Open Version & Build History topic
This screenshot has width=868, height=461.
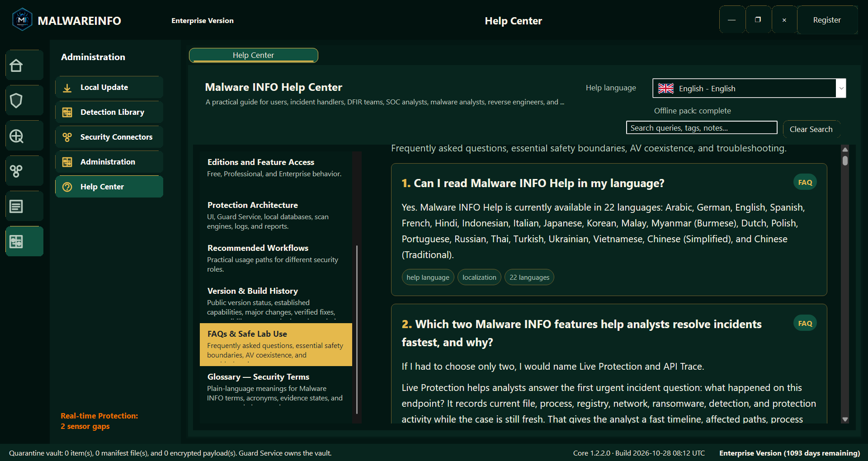(276, 301)
